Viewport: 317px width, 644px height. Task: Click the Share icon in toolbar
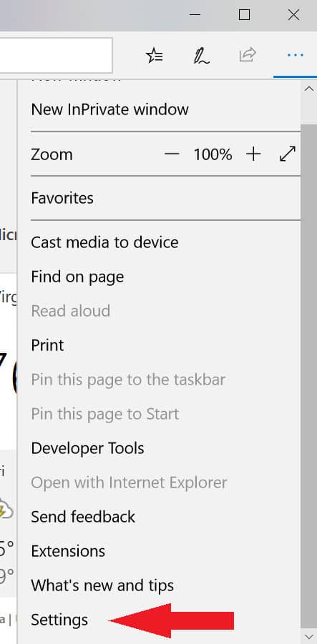(x=248, y=54)
